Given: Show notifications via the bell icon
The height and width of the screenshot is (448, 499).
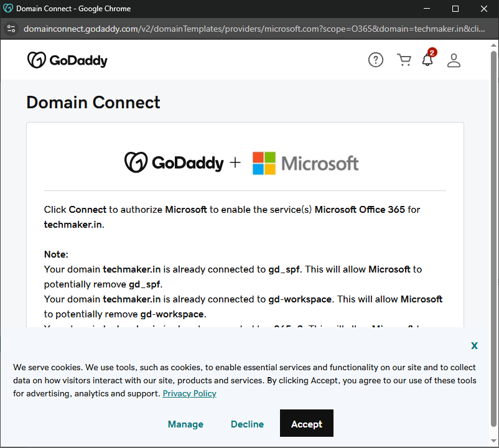Looking at the screenshot, I should tap(427, 61).
